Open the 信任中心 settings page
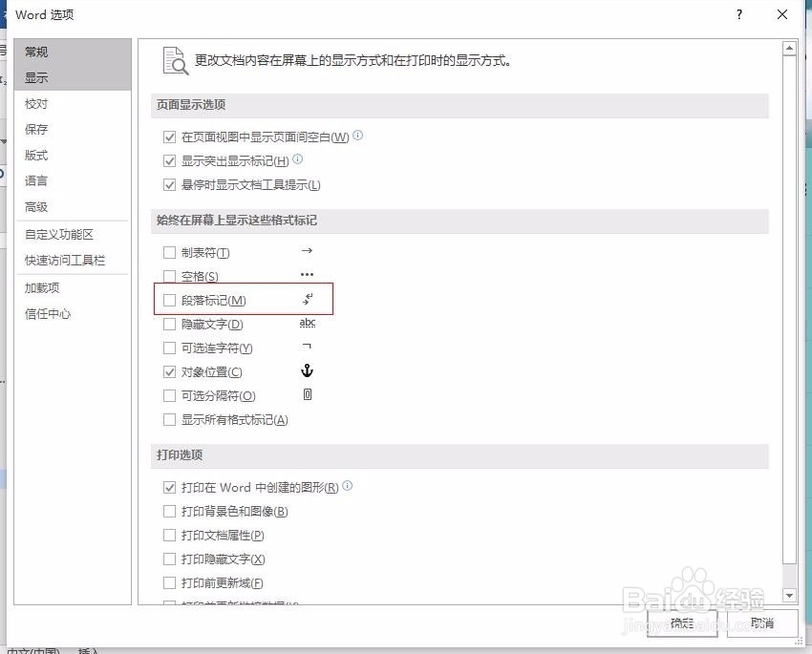The image size is (812, 654). pyautogui.click(x=49, y=311)
